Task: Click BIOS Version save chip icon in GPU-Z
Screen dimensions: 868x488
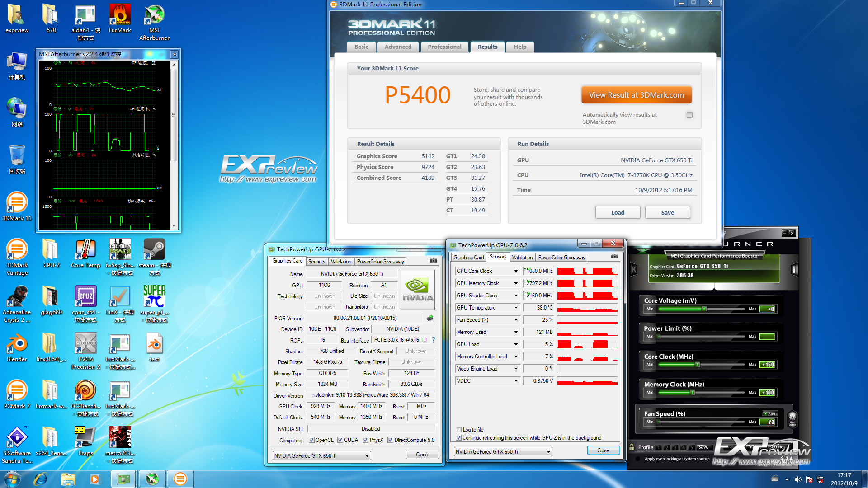Action: coord(429,318)
